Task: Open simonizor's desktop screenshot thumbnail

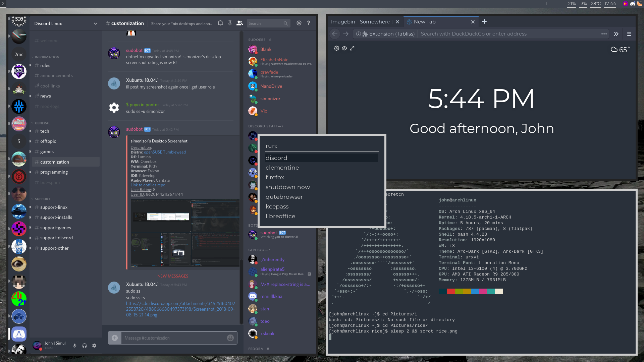Action: click(x=185, y=233)
